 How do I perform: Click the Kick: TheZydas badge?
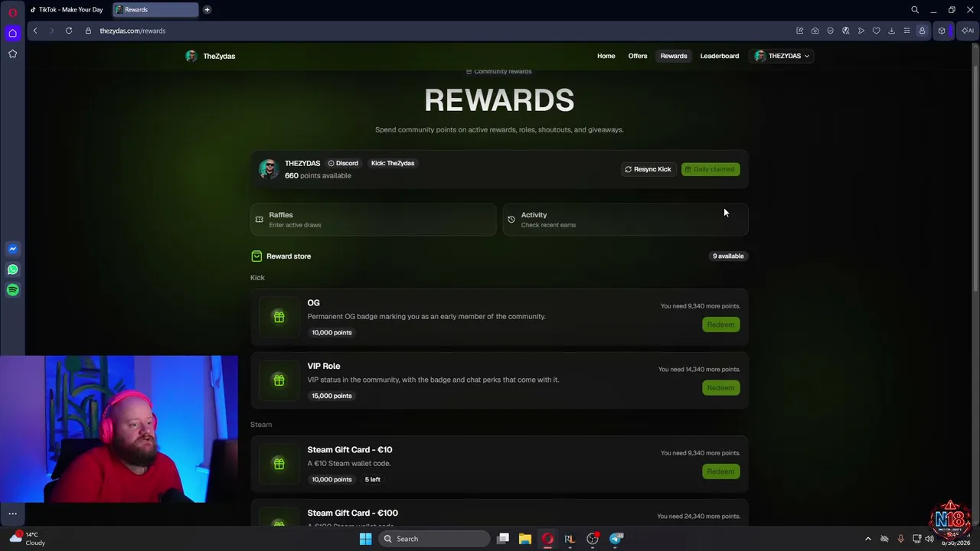(393, 163)
